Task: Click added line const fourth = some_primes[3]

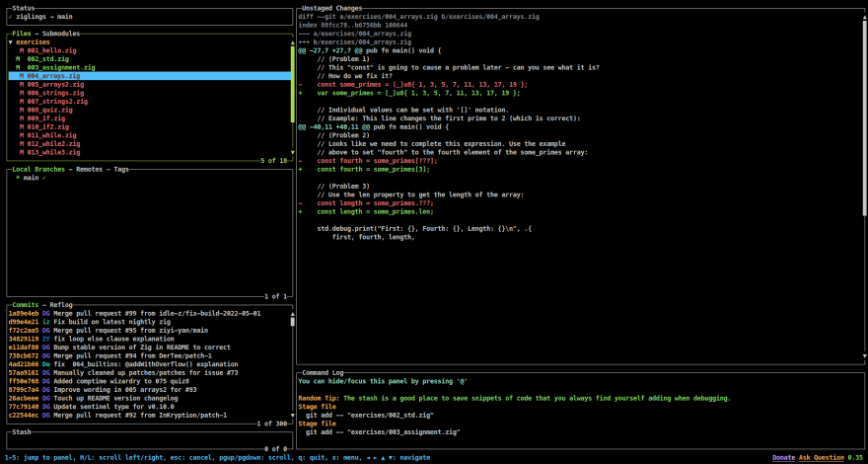Action: click(364, 169)
